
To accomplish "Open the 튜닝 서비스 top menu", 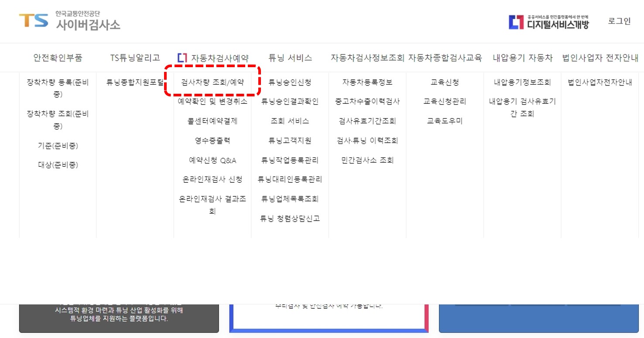I will coord(290,57).
